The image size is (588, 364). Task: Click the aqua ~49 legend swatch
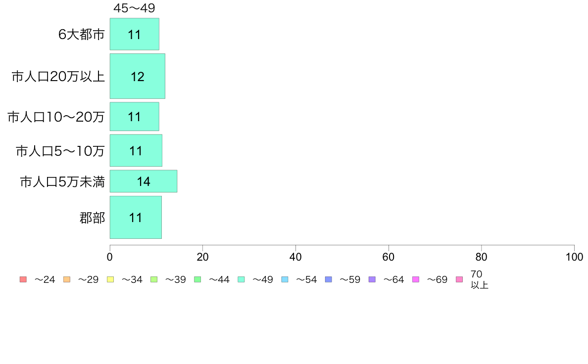point(241,279)
